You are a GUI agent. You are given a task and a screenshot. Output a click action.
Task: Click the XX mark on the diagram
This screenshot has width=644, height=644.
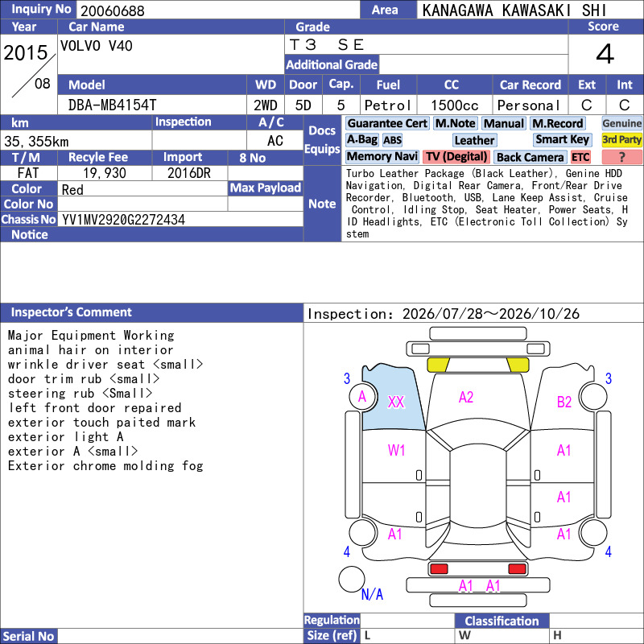pos(396,402)
